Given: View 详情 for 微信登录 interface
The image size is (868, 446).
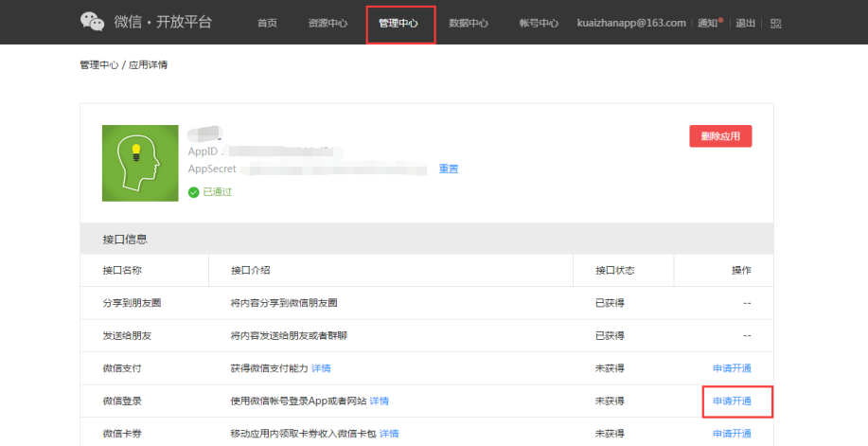Looking at the screenshot, I should coord(379,401).
